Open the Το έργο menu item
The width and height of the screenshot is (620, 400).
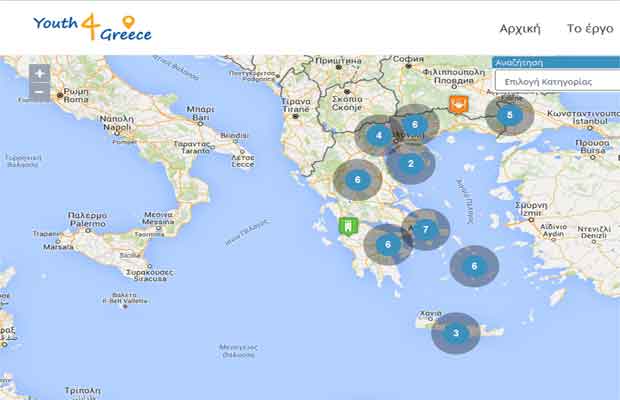click(590, 28)
